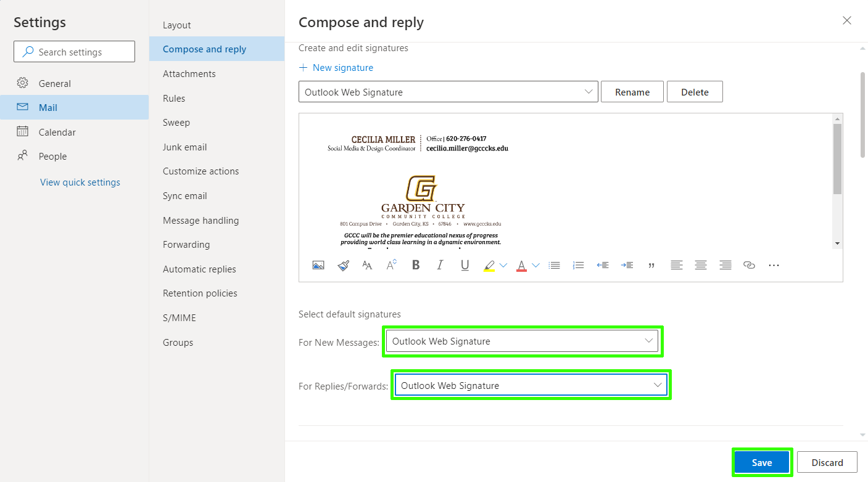Click CECILIA MILLER name in signature
Screen dimensions: 868x482
click(383, 139)
